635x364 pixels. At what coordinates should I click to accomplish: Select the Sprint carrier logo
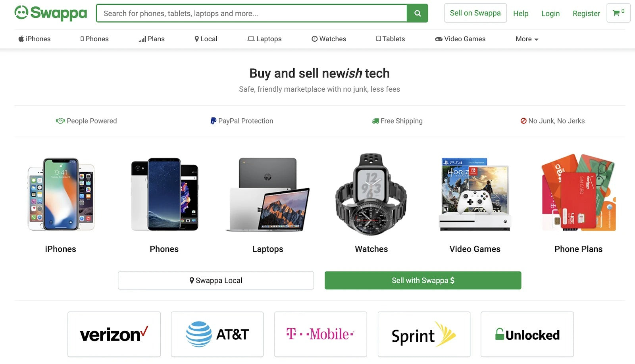[x=423, y=334]
